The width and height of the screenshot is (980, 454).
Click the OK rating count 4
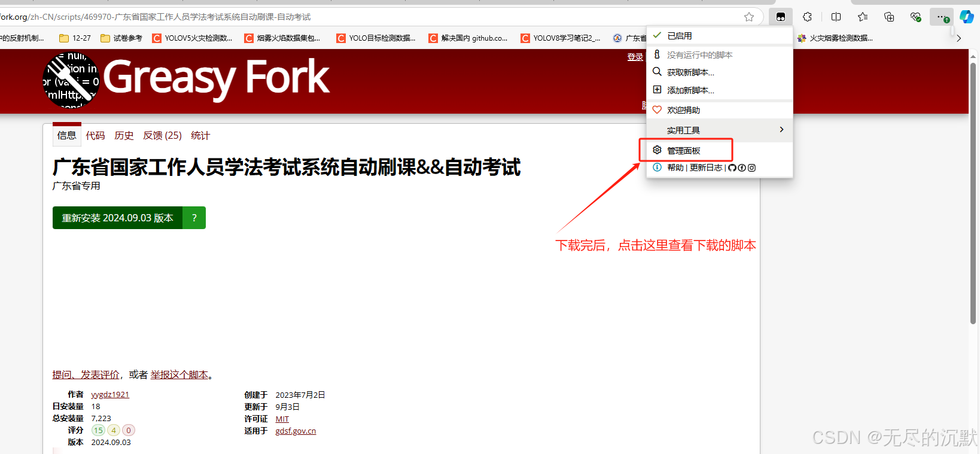114,430
